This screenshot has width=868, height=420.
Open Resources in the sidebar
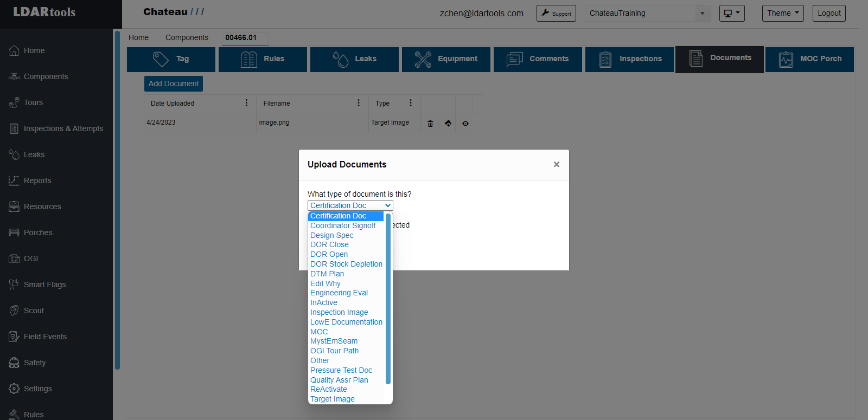[35, 206]
